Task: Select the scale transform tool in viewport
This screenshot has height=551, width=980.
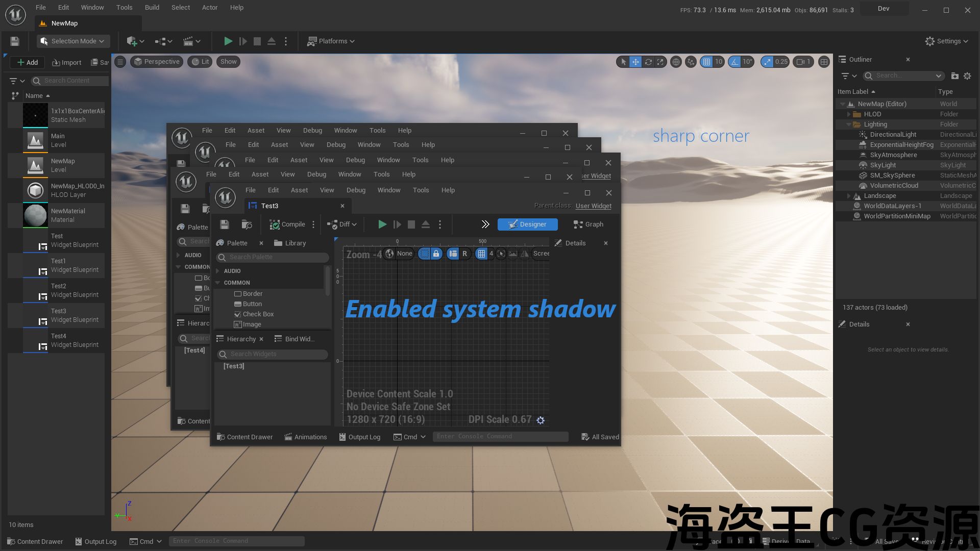Action: coord(660,62)
